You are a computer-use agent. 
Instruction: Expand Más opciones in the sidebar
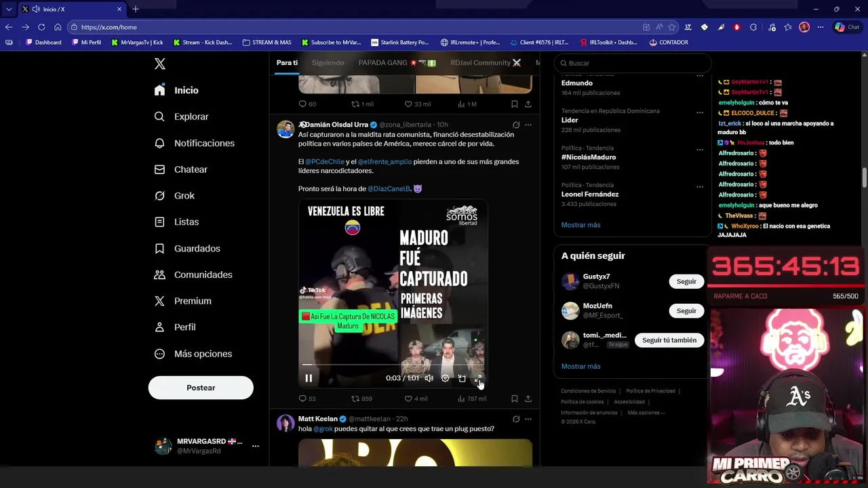193,354
